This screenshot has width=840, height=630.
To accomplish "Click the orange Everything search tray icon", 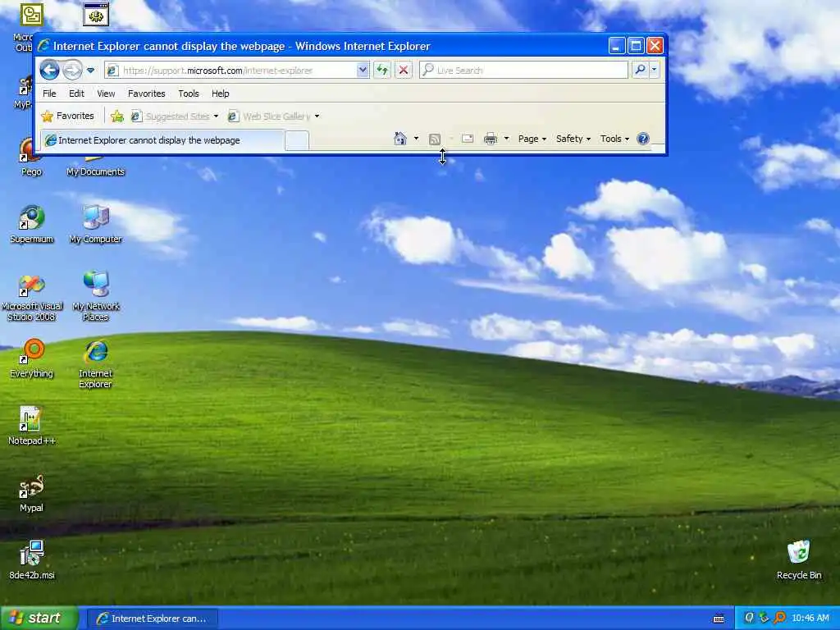I will (780, 618).
